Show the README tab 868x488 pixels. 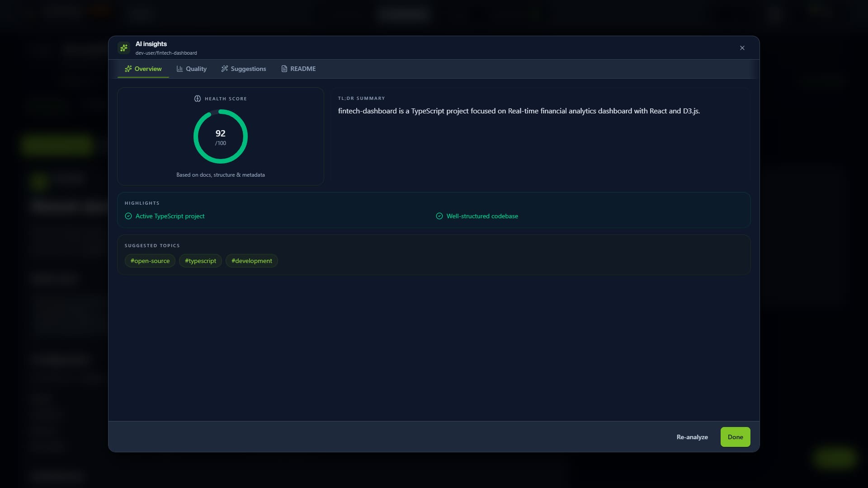point(298,69)
